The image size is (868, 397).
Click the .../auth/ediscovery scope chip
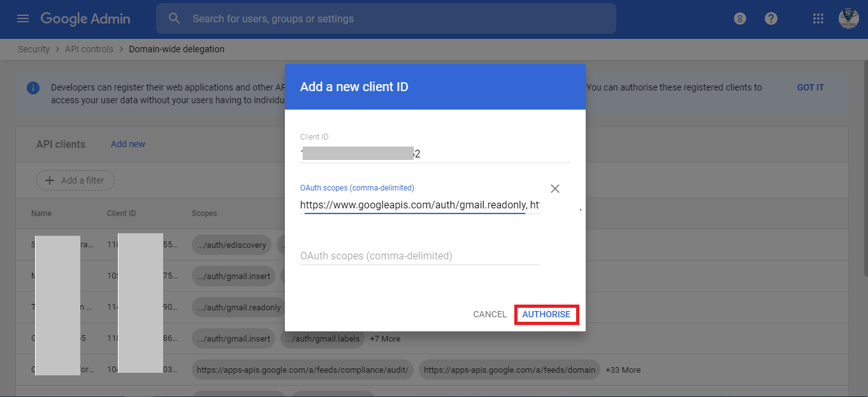[x=233, y=245]
